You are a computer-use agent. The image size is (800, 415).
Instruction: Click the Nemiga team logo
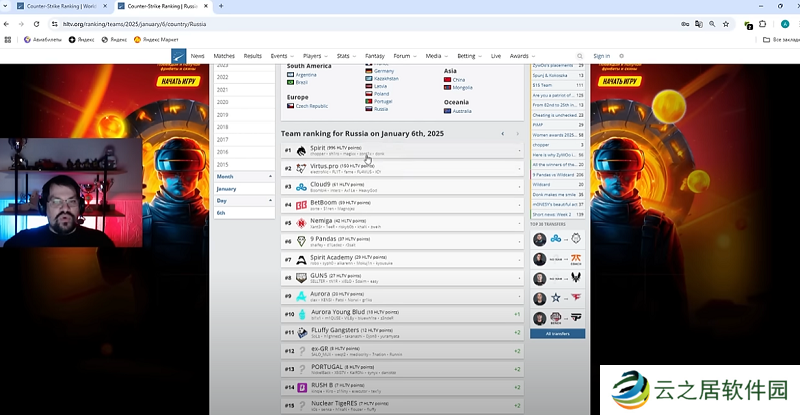pyautogui.click(x=301, y=223)
